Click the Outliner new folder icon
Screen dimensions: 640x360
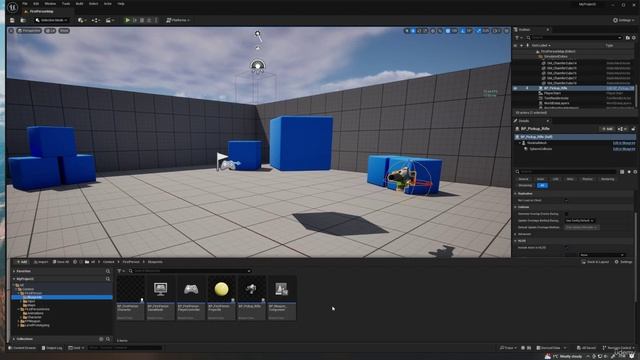[x=628, y=38]
